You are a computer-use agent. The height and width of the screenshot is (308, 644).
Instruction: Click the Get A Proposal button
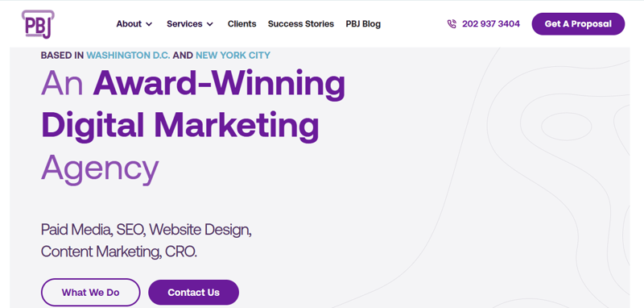point(578,24)
